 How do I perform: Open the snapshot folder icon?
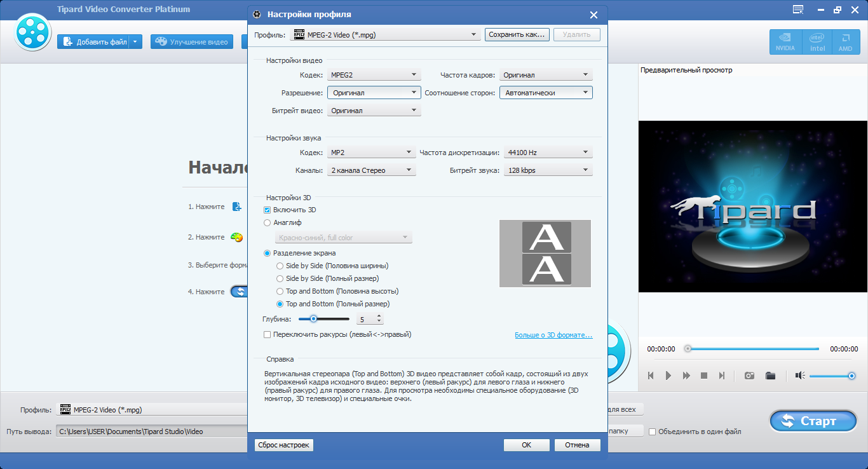coord(771,376)
